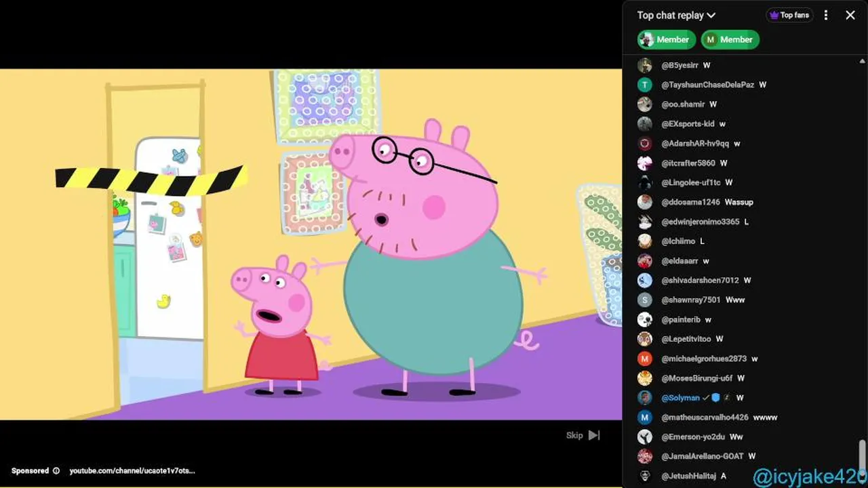Open @oo.shamir avatar in chat
Viewport: 868px width, 488px height.
pos(645,104)
